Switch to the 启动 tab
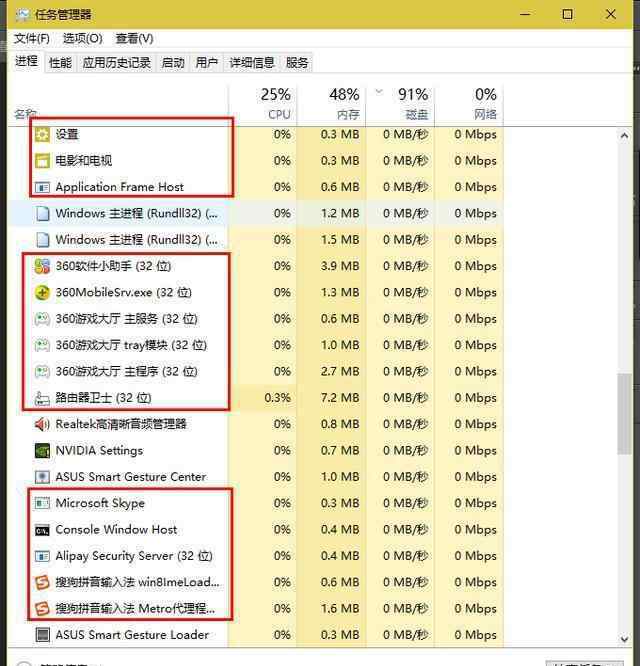The width and height of the screenshot is (640, 666). point(173,63)
